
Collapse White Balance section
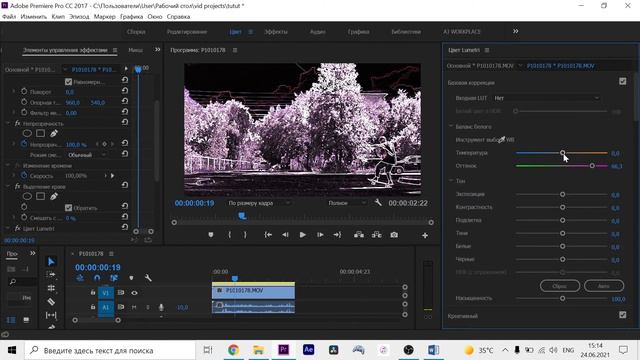(x=451, y=127)
